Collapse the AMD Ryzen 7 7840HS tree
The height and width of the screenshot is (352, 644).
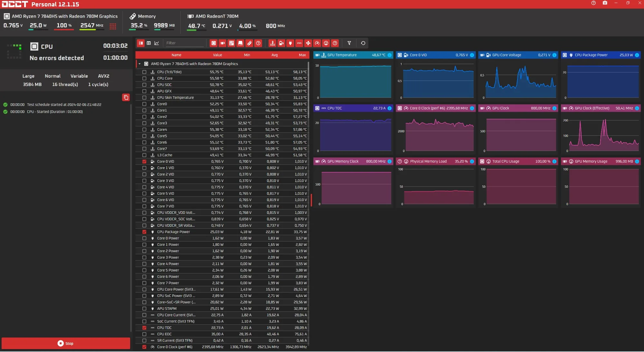(139, 64)
